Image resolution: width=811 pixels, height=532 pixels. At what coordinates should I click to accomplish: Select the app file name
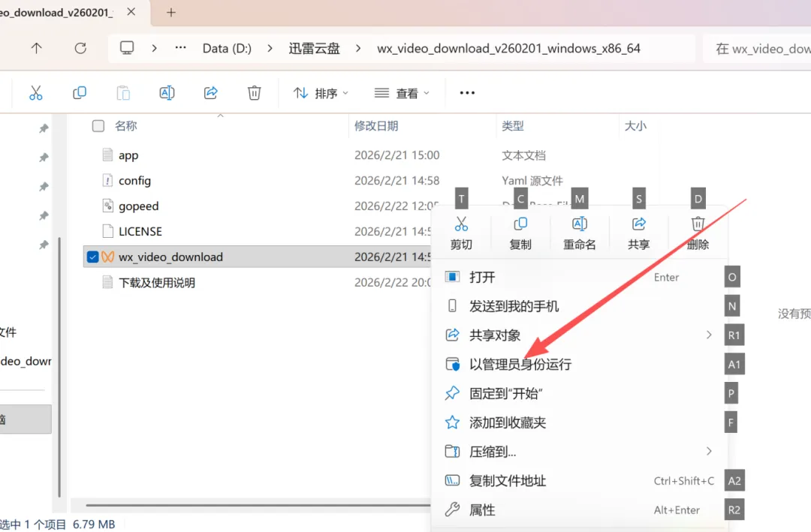(128, 155)
